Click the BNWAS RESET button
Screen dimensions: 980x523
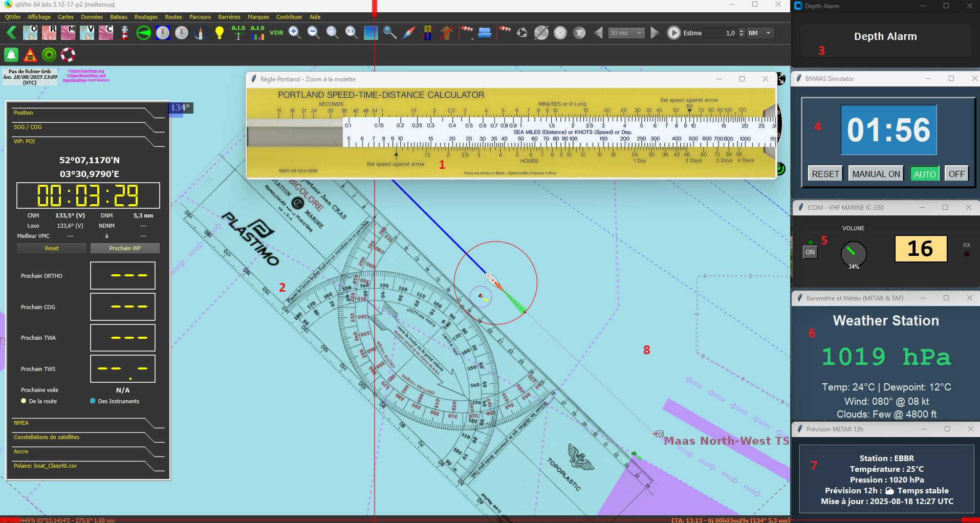pyautogui.click(x=825, y=174)
